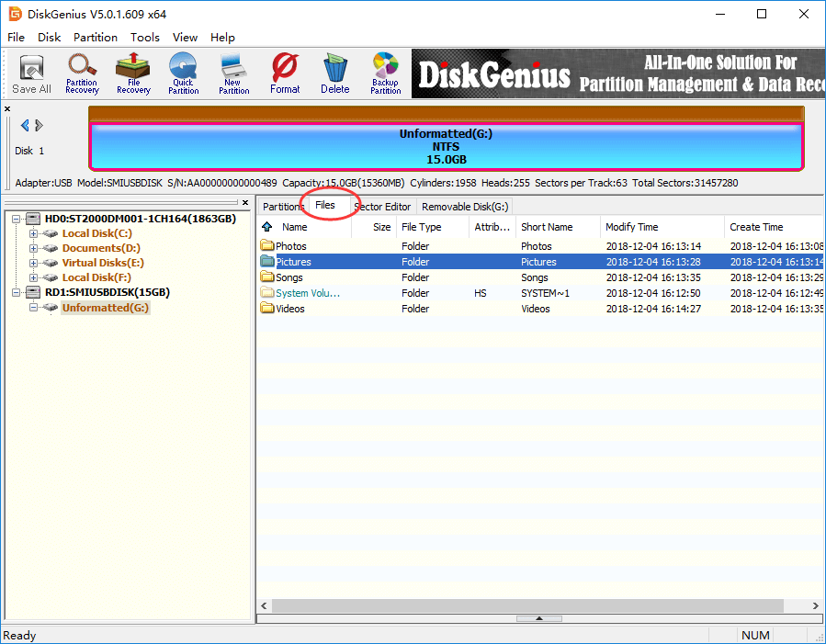Click the DiskGenius app icon in the title bar
The width and height of the screenshot is (826, 644).
[15, 14]
